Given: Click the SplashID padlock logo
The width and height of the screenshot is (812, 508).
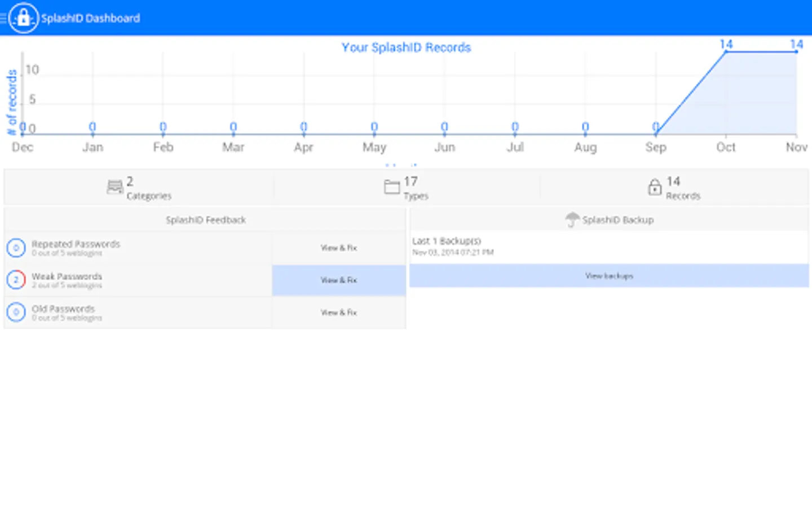Looking at the screenshot, I should click(23, 18).
